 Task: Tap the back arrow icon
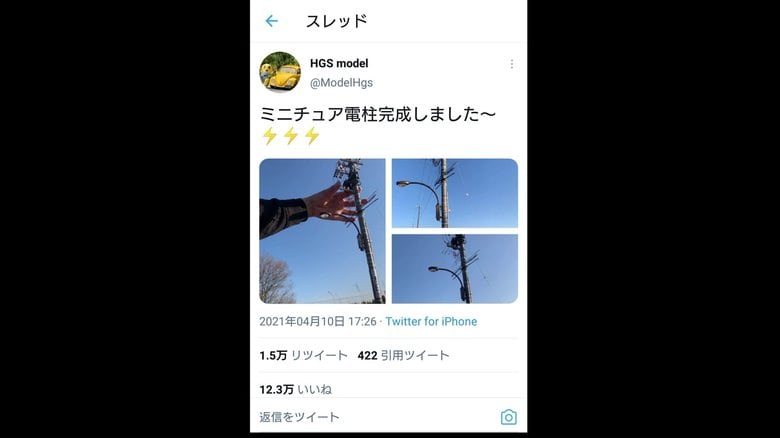pos(271,21)
